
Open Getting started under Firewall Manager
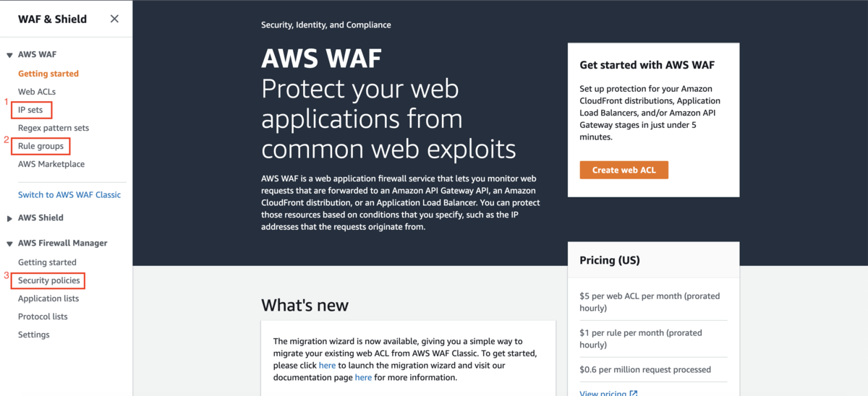(47, 262)
